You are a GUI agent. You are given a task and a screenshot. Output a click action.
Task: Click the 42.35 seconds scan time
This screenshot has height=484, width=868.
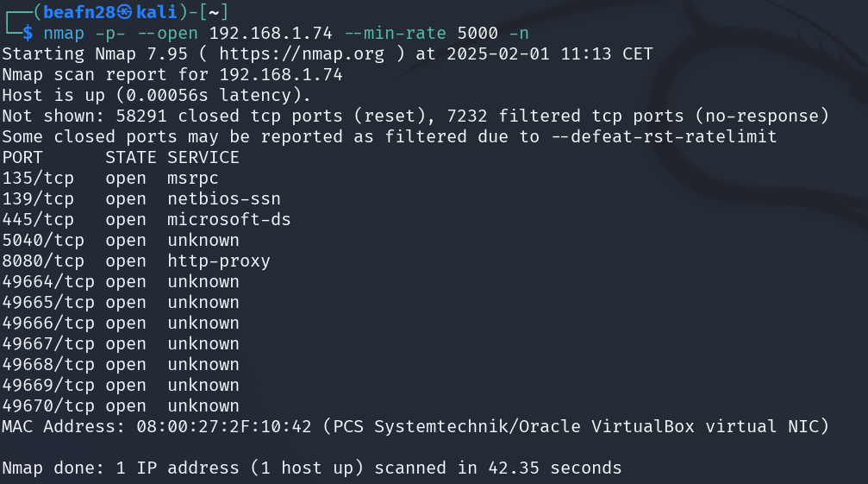(555, 468)
